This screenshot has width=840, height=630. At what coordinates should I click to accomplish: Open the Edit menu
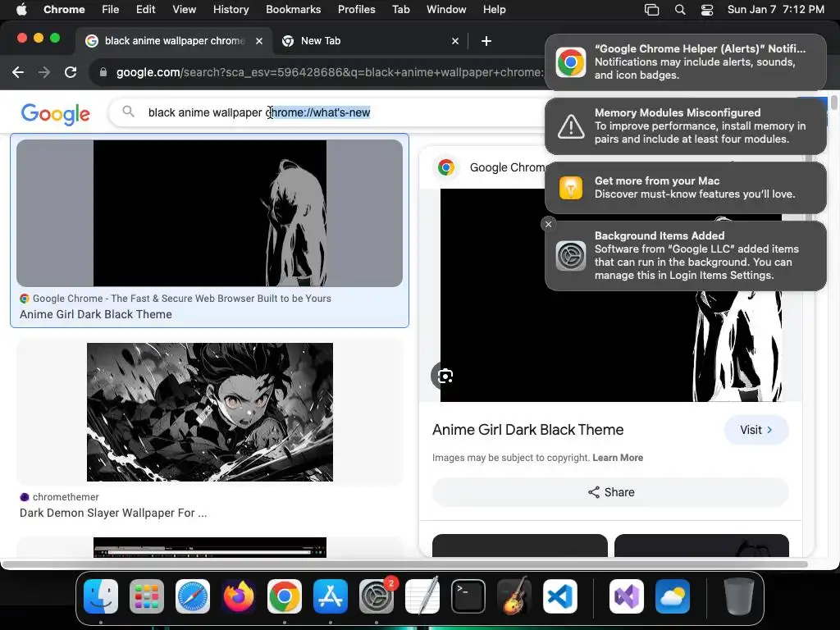point(146,10)
